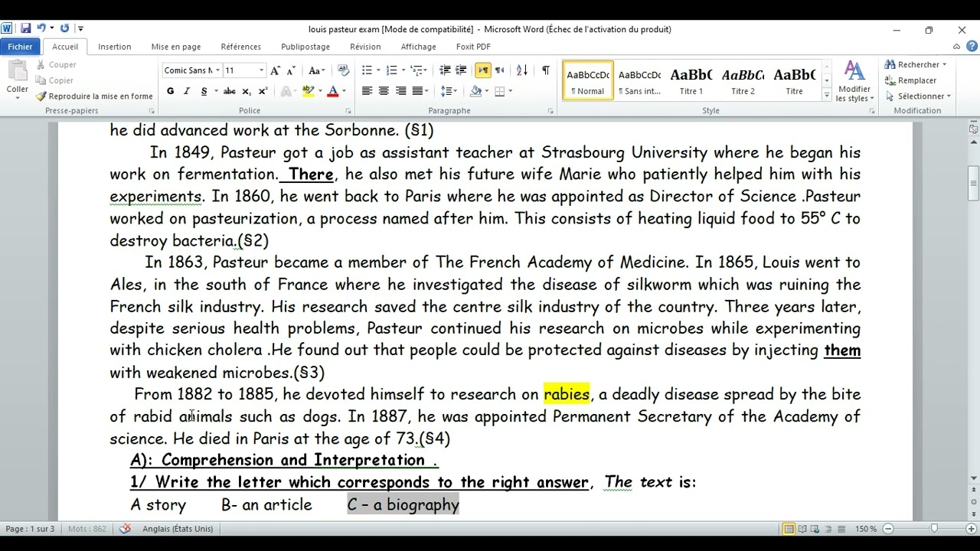The width and height of the screenshot is (980, 551).
Task: Switch to the Mise en page tab
Action: (176, 47)
